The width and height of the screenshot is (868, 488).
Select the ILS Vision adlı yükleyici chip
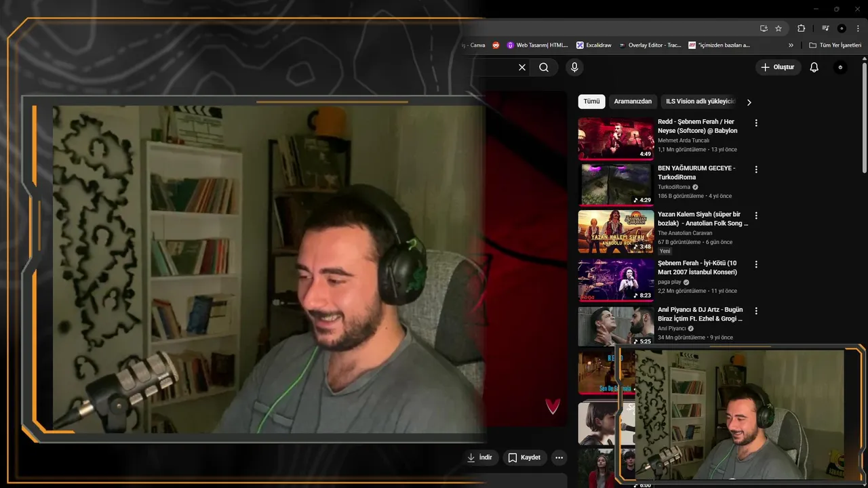tap(700, 102)
